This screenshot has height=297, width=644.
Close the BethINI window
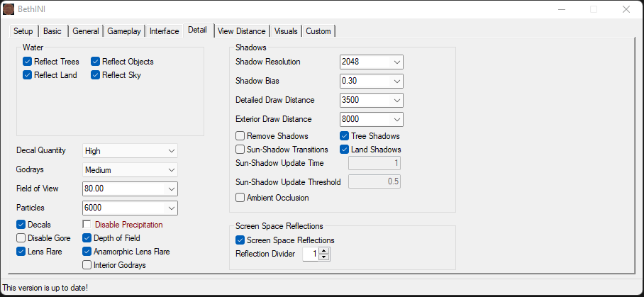pos(626,9)
